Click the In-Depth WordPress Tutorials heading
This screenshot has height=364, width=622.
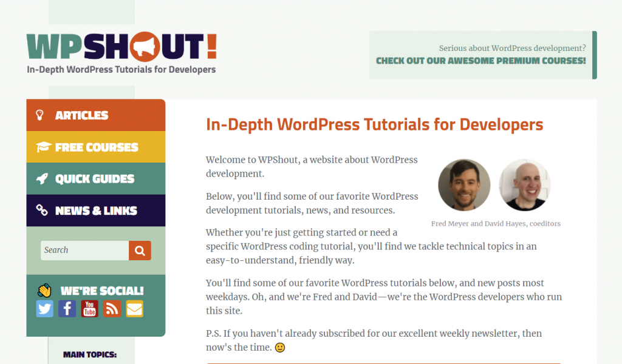[x=374, y=125]
